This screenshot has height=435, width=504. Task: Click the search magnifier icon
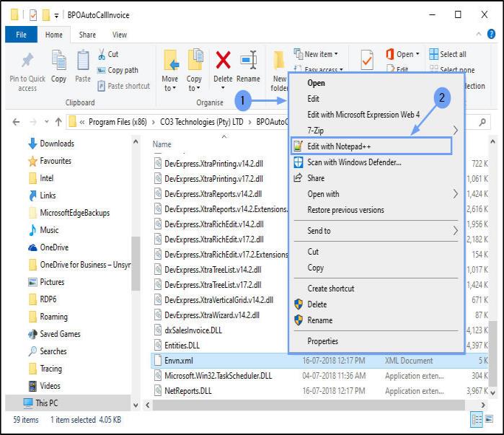pos(482,122)
